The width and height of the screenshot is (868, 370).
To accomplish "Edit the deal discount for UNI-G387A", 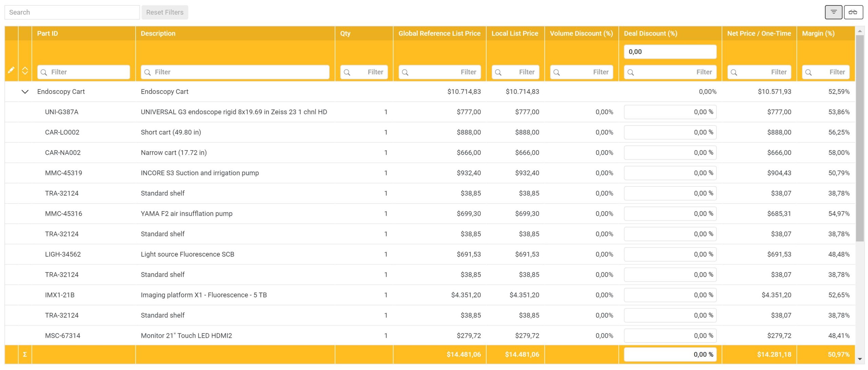I will (x=670, y=112).
